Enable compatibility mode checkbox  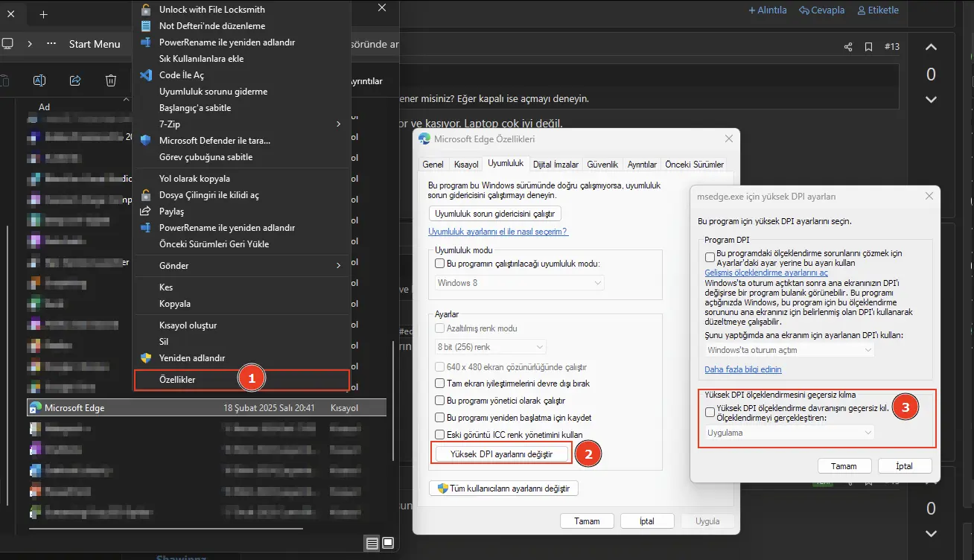pos(439,264)
